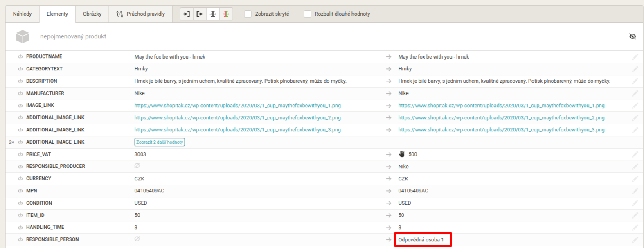This screenshot has width=644, height=248.
Task: Click the Odpovědná osoba 1 output value
Action: pyautogui.click(x=421, y=240)
